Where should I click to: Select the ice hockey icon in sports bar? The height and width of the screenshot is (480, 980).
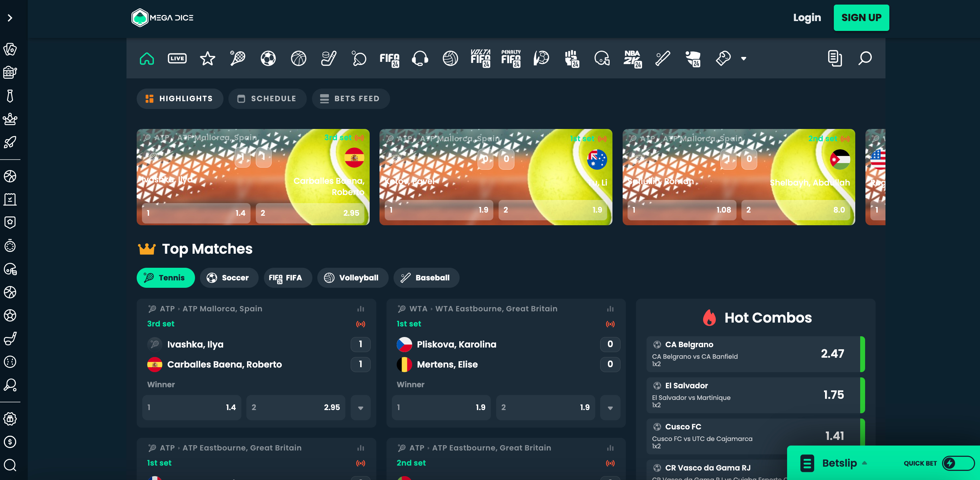329,59
